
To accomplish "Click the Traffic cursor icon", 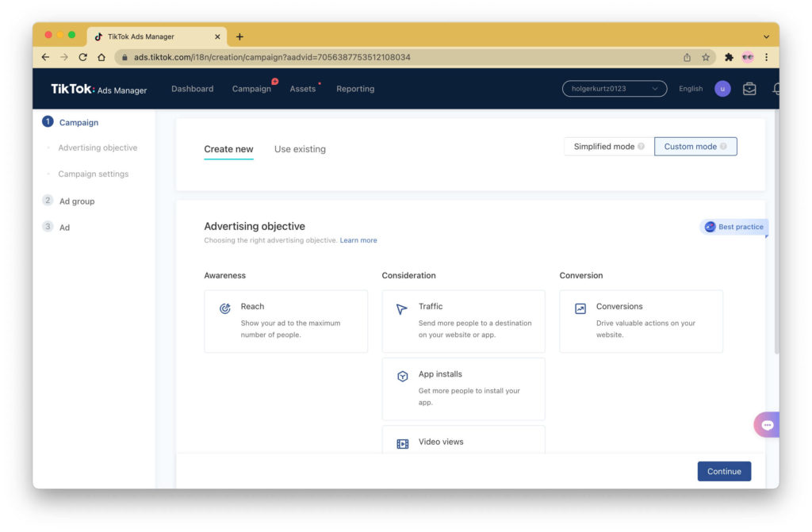I will [402, 309].
